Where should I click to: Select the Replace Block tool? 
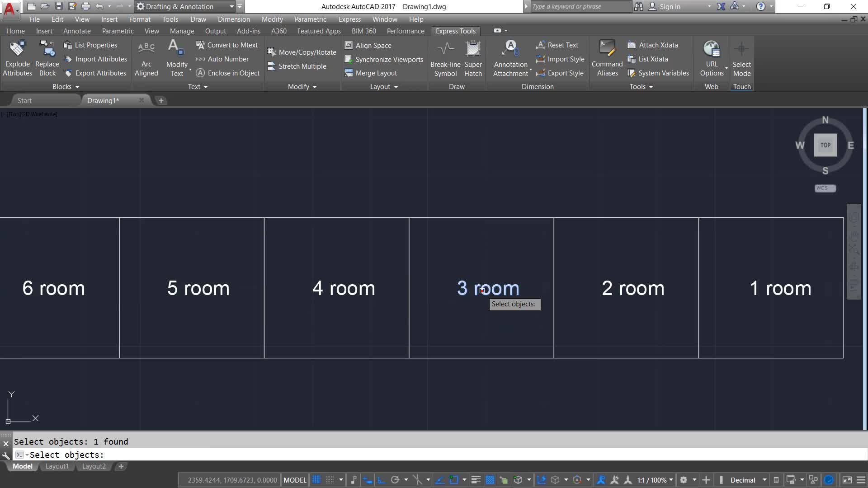point(47,59)
